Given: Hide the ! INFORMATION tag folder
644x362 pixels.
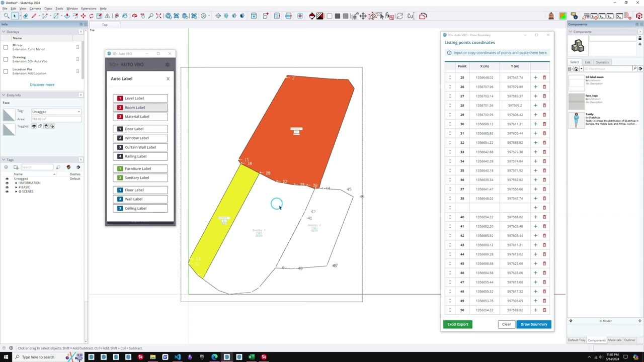Looking at the screenshot, I should click(x=7, y=183).
